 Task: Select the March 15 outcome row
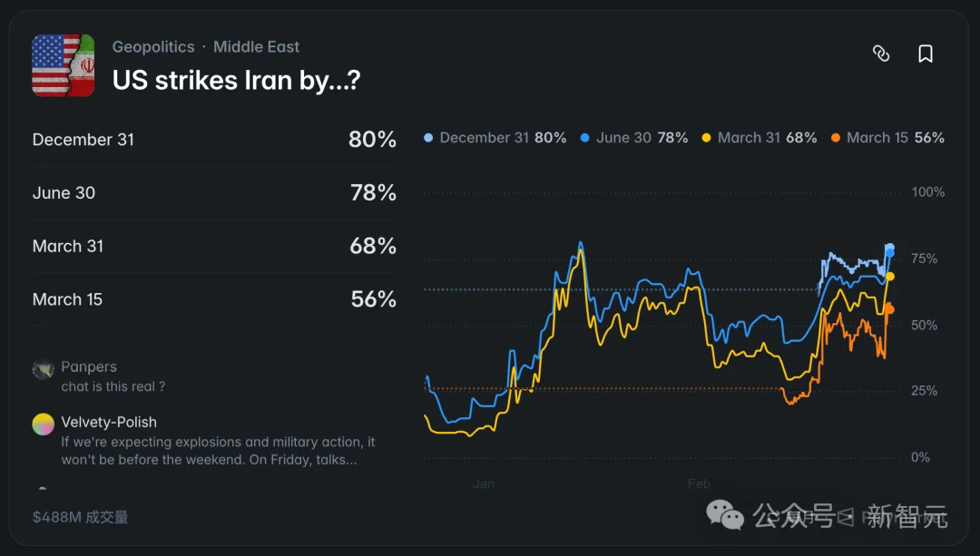pos(214,299)
